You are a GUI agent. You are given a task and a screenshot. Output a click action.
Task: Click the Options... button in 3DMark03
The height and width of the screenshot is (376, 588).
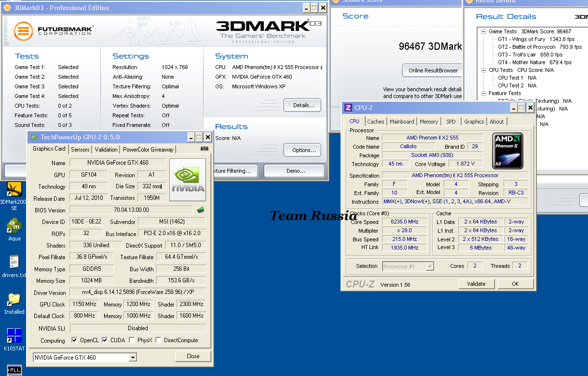click(x=302, y=150)
